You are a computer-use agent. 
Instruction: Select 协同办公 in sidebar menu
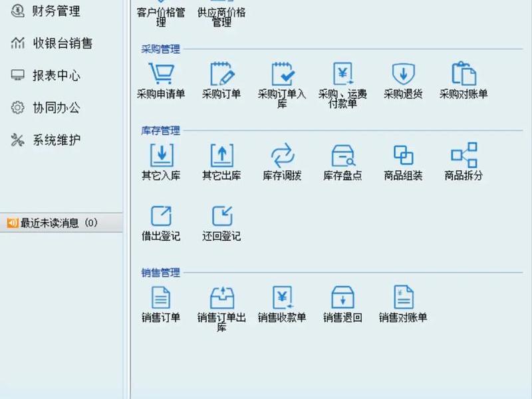(57, 108)
